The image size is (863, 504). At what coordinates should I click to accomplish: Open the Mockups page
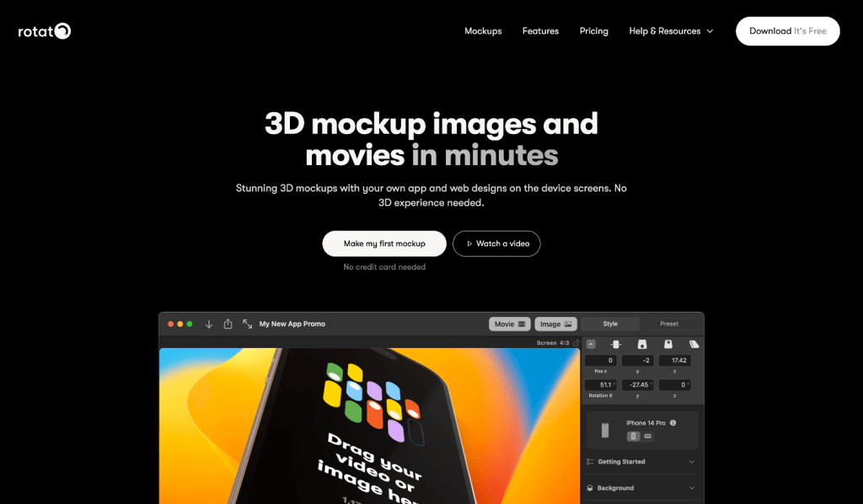(x=483, y=31)
